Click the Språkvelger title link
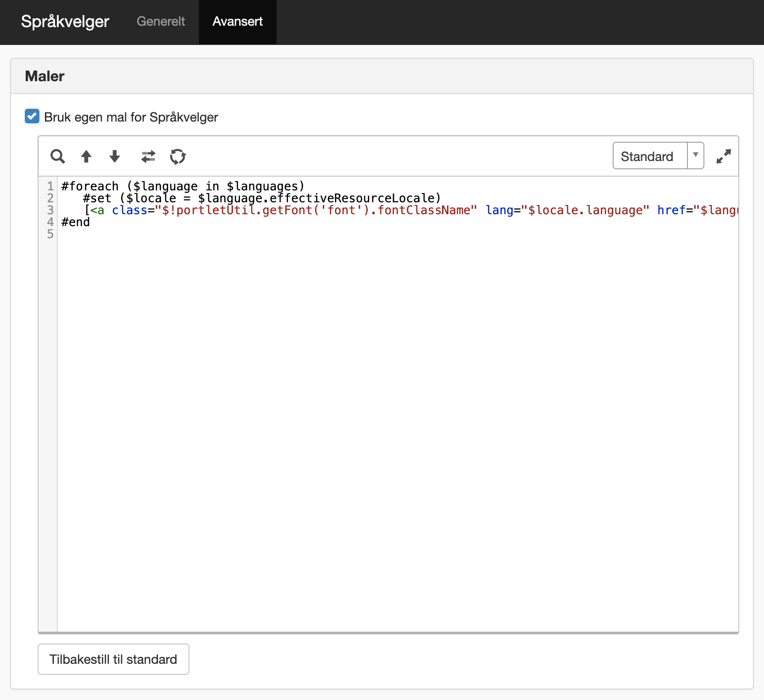The width and height of the screenshot is (764, 700). (65, 22)
